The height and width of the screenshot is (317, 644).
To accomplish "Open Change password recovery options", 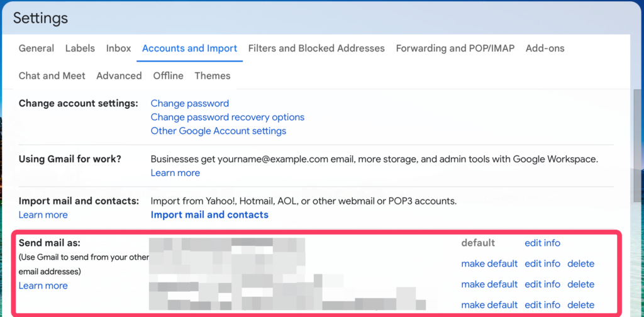I will [x=228, y=117].
